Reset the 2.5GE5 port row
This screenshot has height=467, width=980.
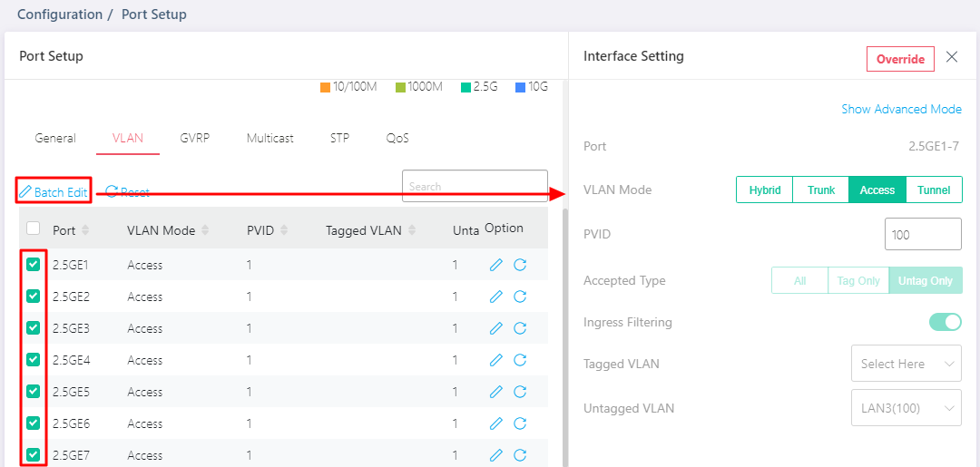pyautogui.click(x=520, y=392)
